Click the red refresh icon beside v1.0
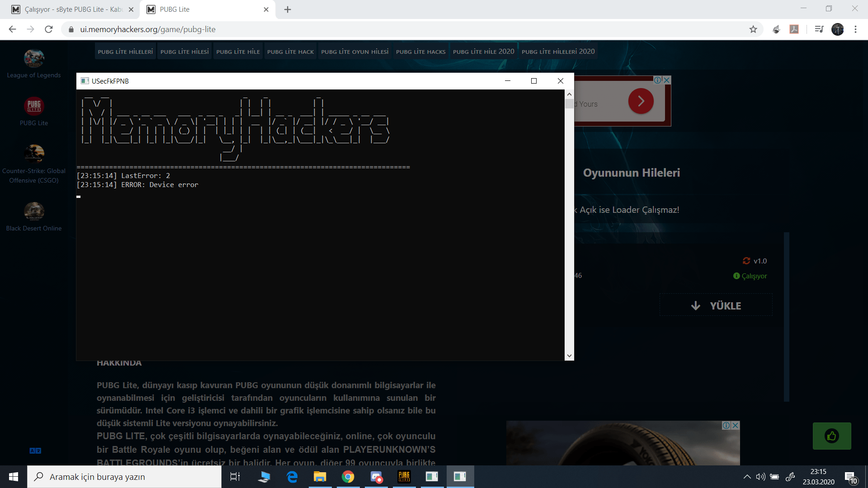This screenshot has width=868, height=488. pos(746,261)
